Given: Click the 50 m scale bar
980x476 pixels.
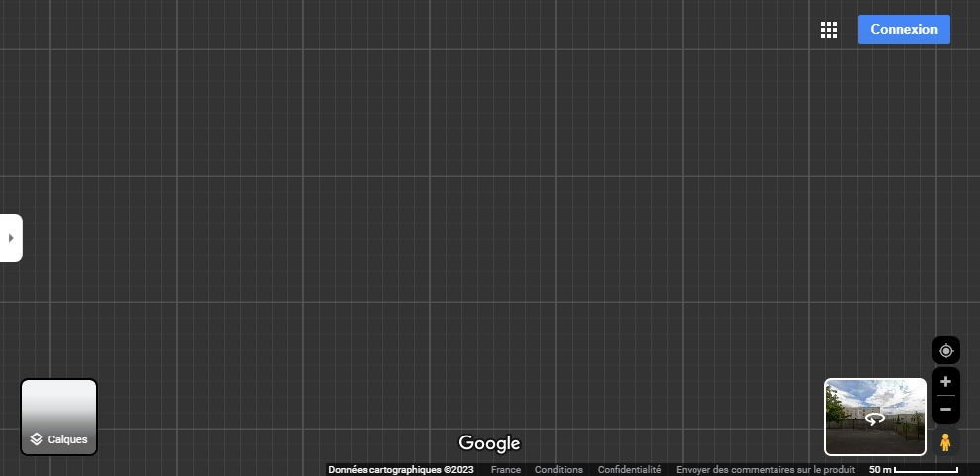Looking at the screenshot, I should pyautogui.click(x=914, y=470).
